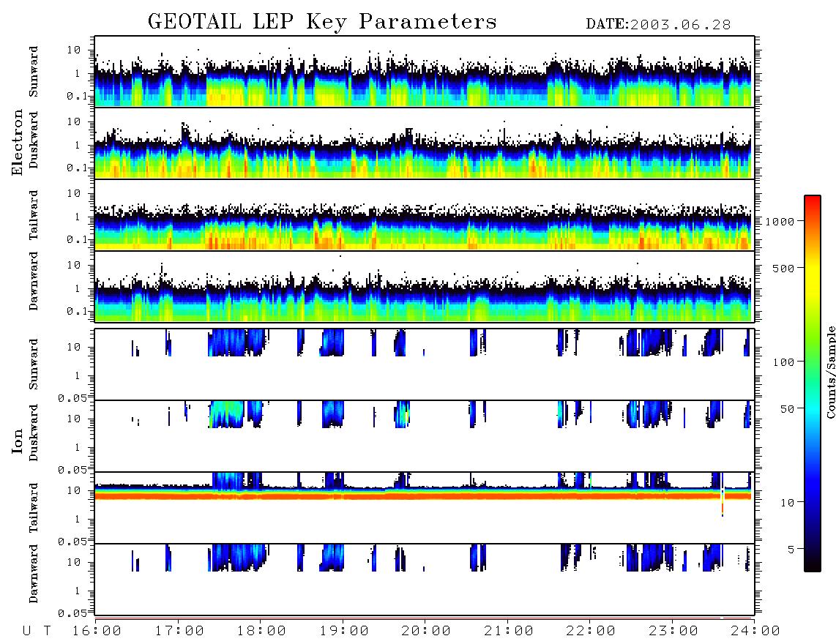Click the black bottom of the color bar
The image size is (836, 644).
pos(813,563)
